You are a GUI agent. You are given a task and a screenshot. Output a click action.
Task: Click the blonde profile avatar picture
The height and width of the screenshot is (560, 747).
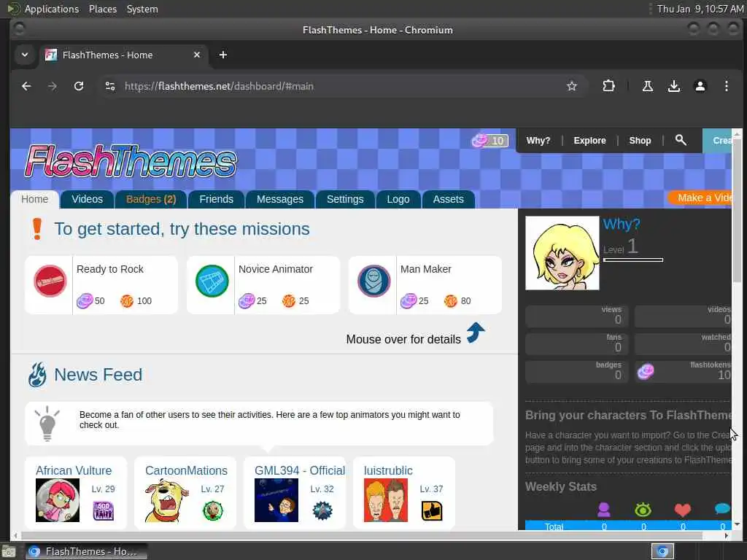pyautogui.click(x=562, y=253)
